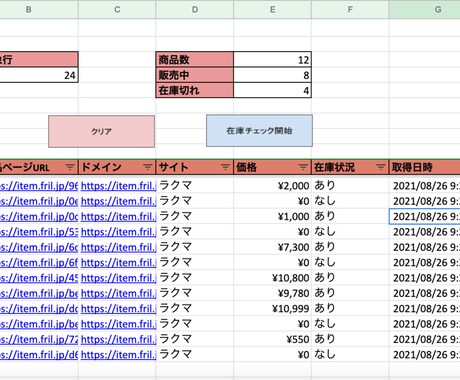Open the item.fril.jp/53 URL link
The width and height of the screenshot is (460, 380).
click(x=39, y=232)
